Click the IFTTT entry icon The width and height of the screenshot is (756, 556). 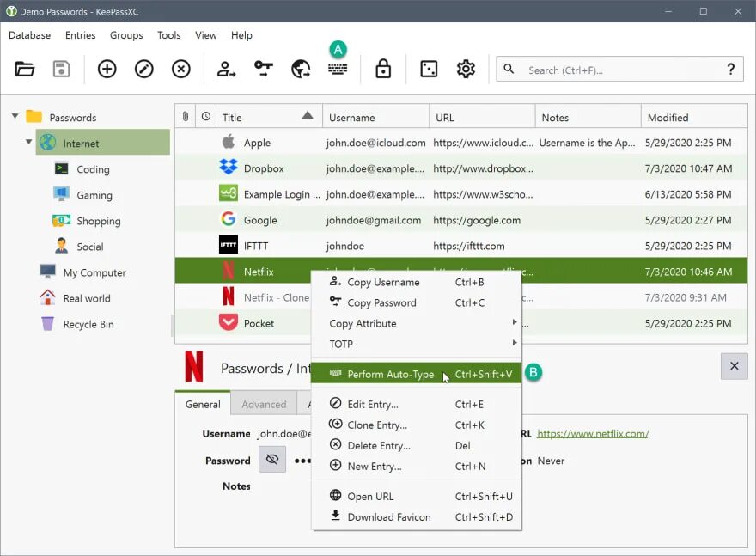pos(228,245)
